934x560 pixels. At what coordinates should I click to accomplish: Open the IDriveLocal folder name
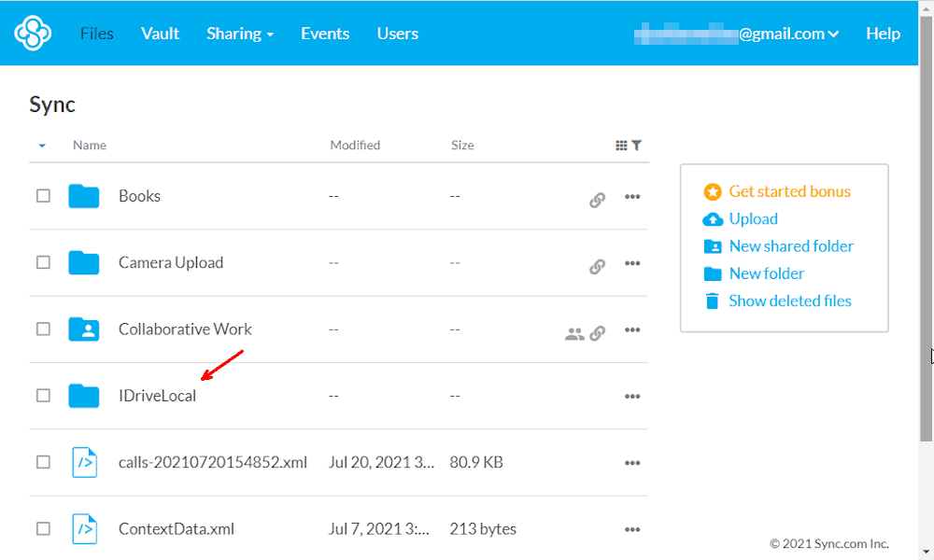coord(157,396)
